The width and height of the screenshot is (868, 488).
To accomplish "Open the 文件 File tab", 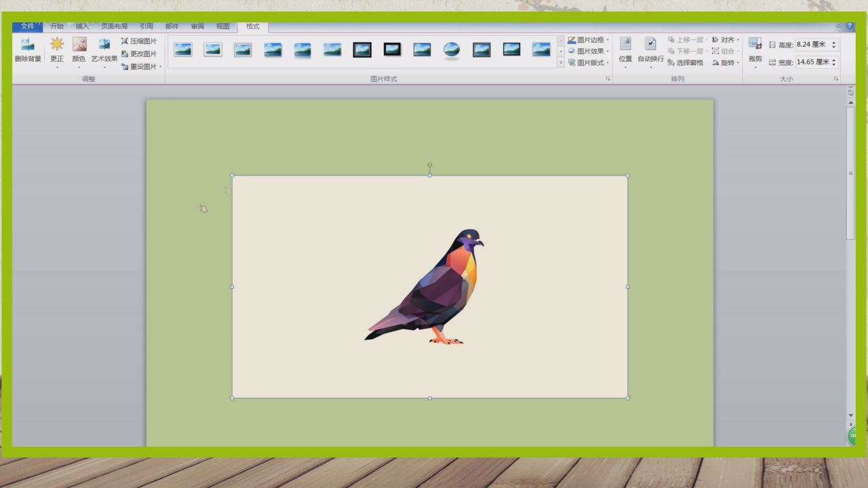I will (x=27, y=26).
